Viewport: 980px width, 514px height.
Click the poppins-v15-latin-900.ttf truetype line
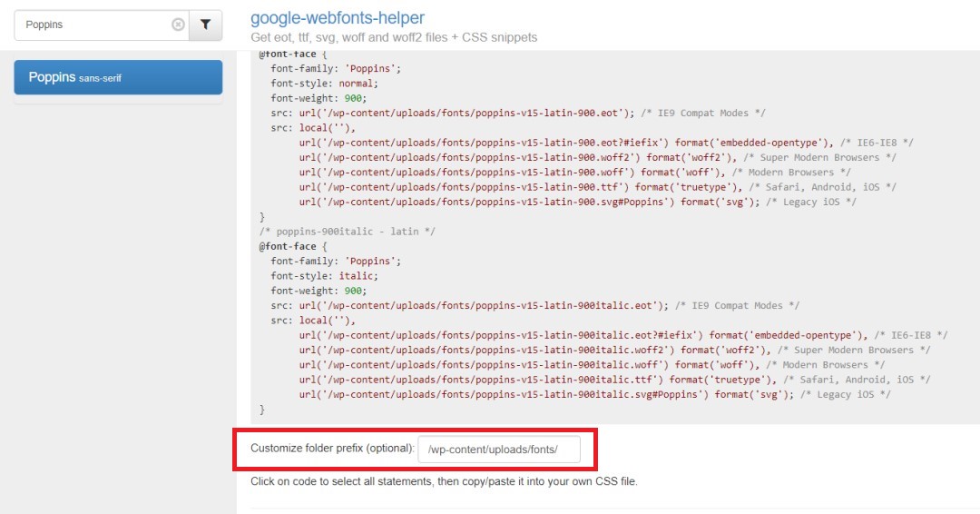pos(597,187)
